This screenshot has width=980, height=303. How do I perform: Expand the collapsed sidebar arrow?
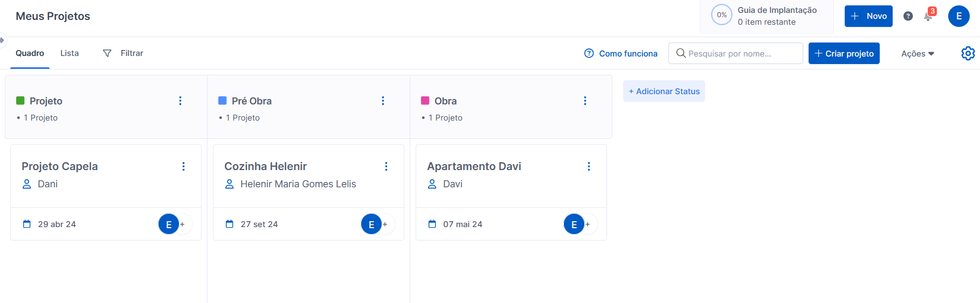click(x=2, y=40)
